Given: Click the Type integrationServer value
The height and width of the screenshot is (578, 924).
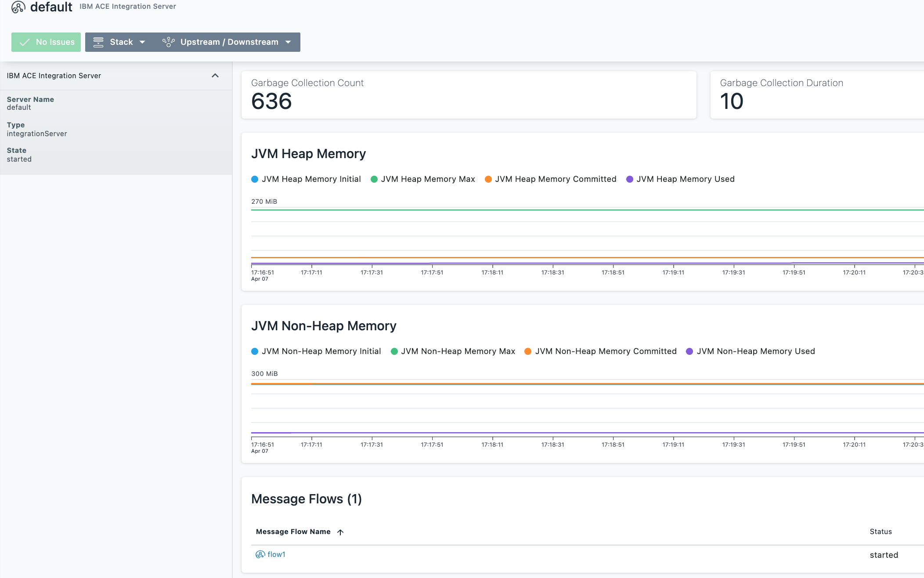Looking at the screenshot, I should pyautogui.click(x=37, y=134).
